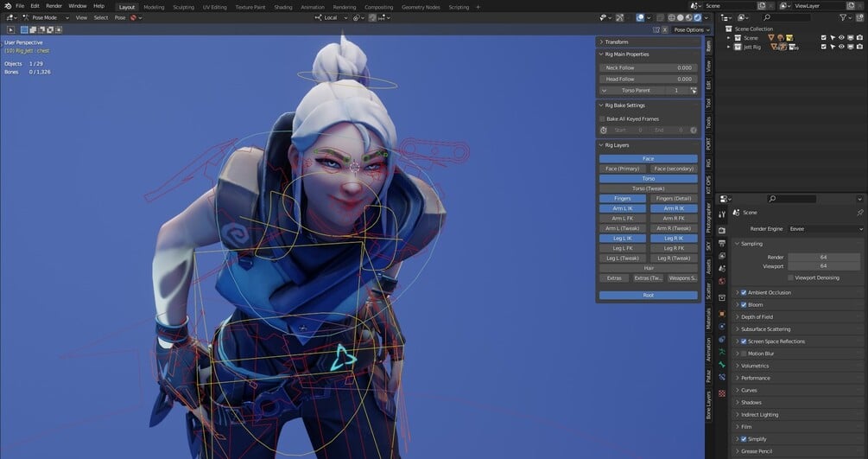Screen dimensions: 868x459
Task: Open the Object properties tab icon
Action: click(722, 313)
